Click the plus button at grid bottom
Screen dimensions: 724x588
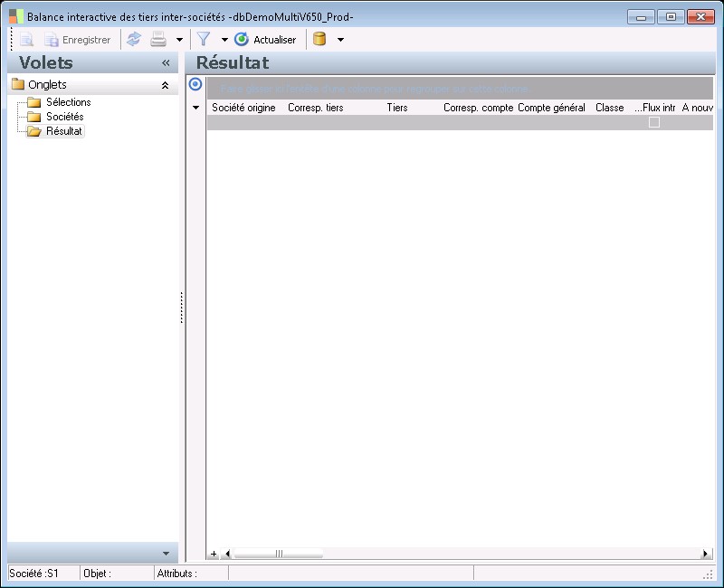coord(214,554)
